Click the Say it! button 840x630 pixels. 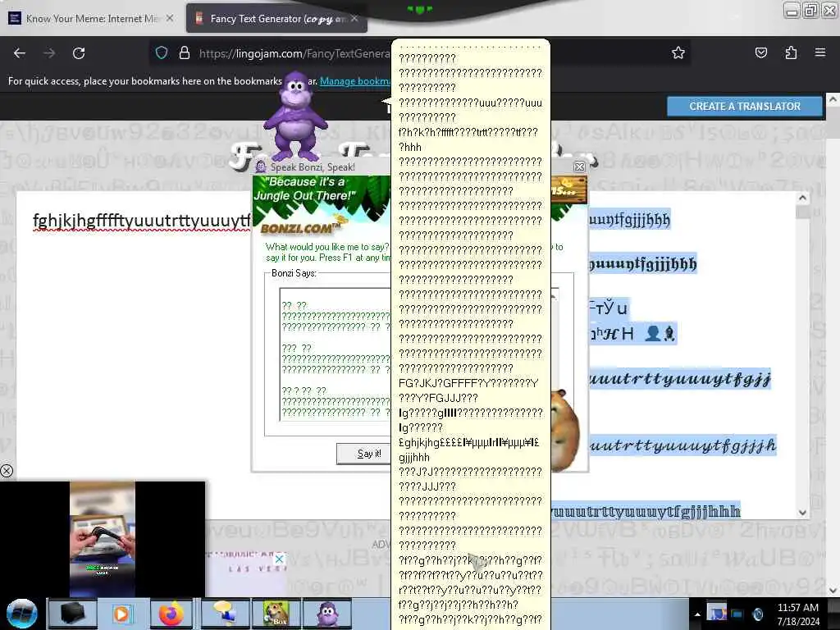coord(364,454)
